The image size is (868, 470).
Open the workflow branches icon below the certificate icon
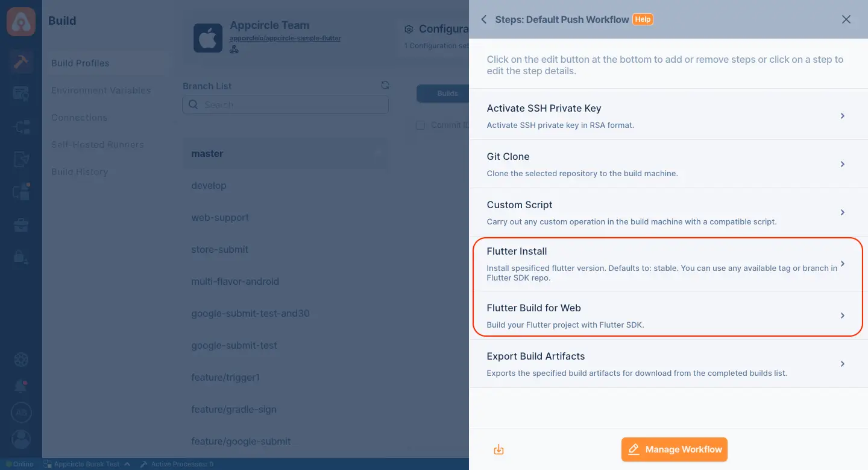point(21,127)
